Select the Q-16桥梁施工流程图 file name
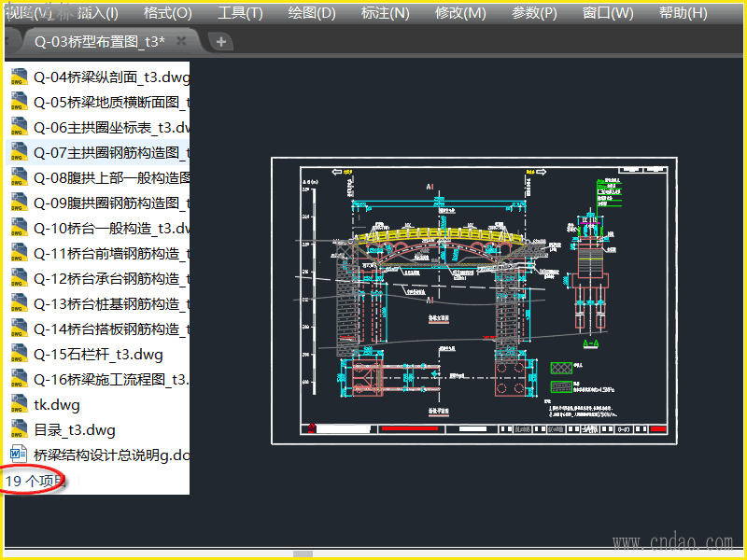747x560 pixels. click(x=111, y=379)
